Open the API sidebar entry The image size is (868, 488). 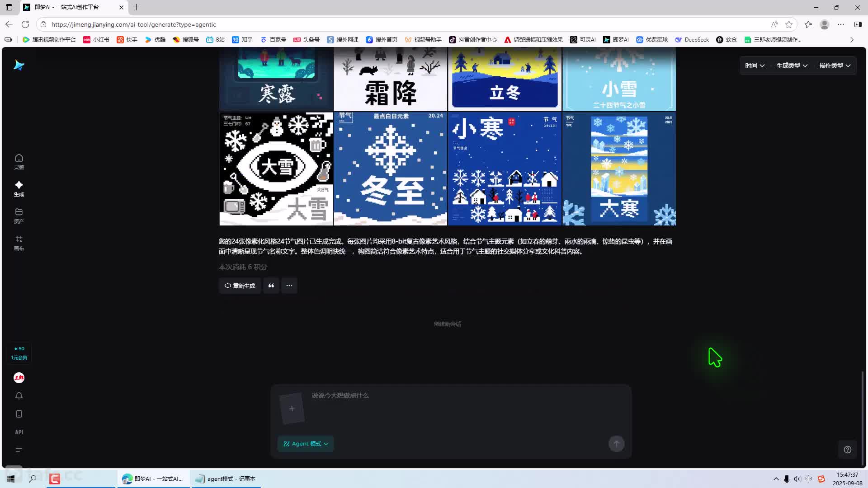[19, 432]
